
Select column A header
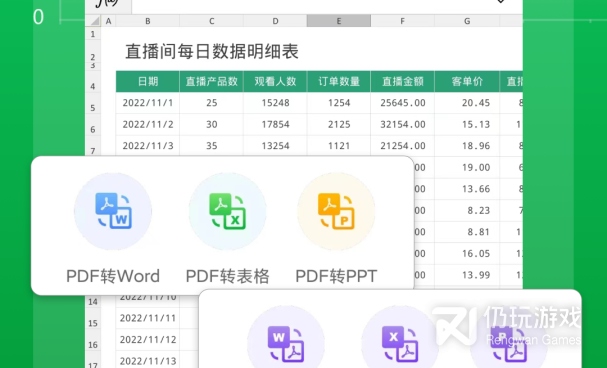[x=108, y=21]
